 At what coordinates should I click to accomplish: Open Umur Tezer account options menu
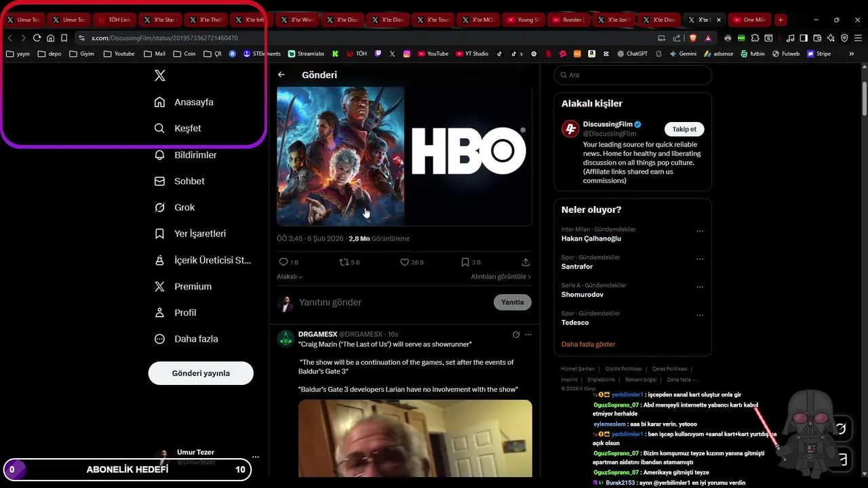pyautogui.click(x=255, y=457)
